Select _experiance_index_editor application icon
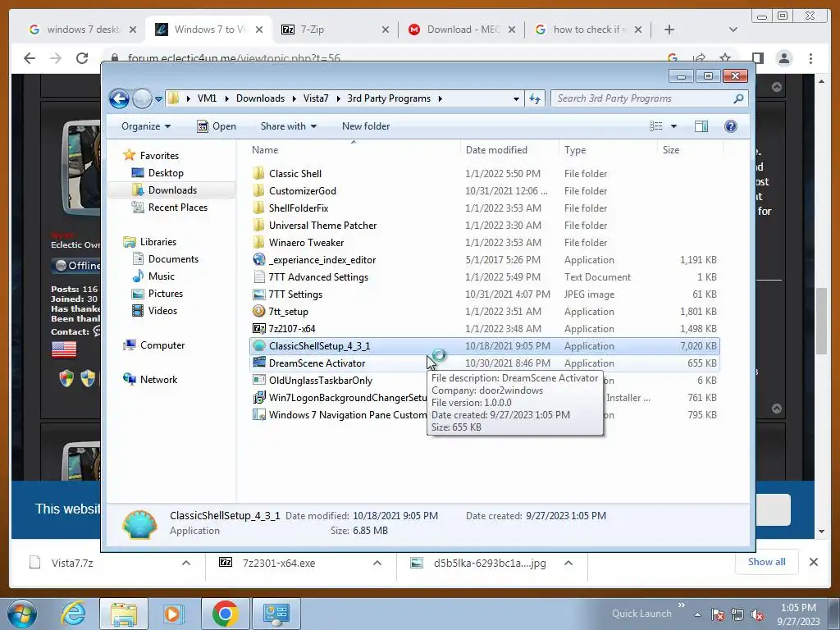 pos(258,259)
